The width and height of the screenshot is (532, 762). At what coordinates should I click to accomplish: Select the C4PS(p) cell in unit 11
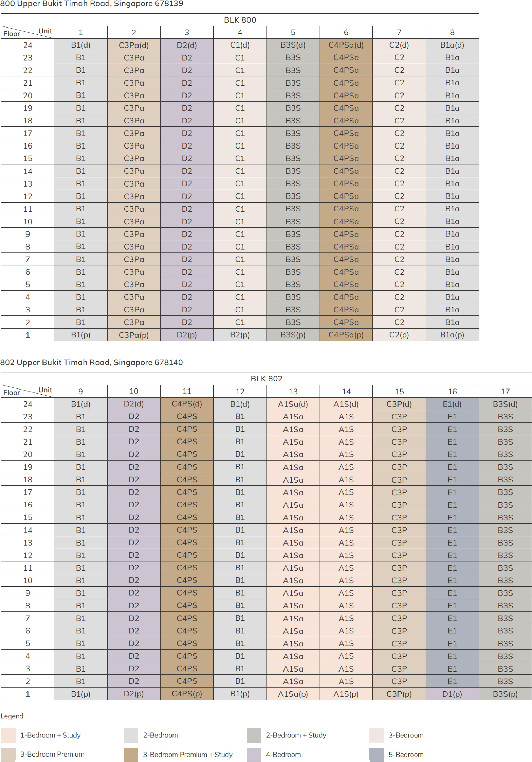[187, 694]
